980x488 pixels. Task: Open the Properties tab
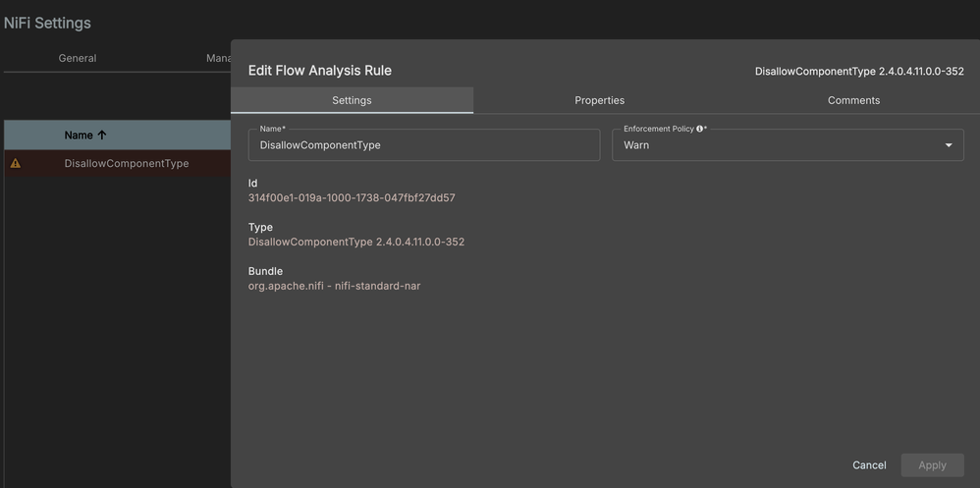(x=599, y=100)
